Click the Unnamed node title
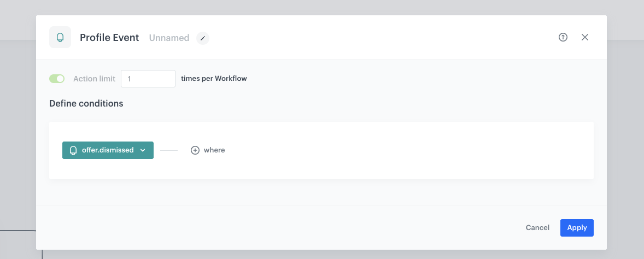Image resolution: width=644 pixels, height=259 pixels. 169,38
